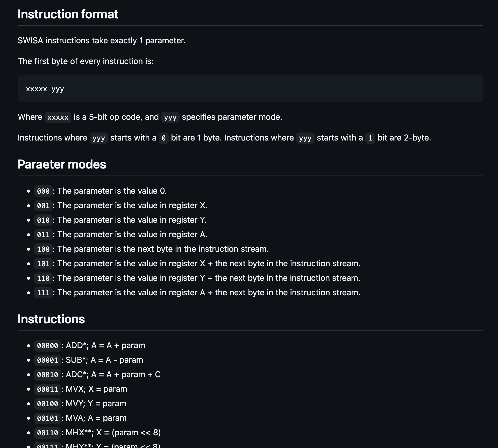Click the 00110 MHX instruction entry
Viewport: 498px width, 448px height.
47,433
